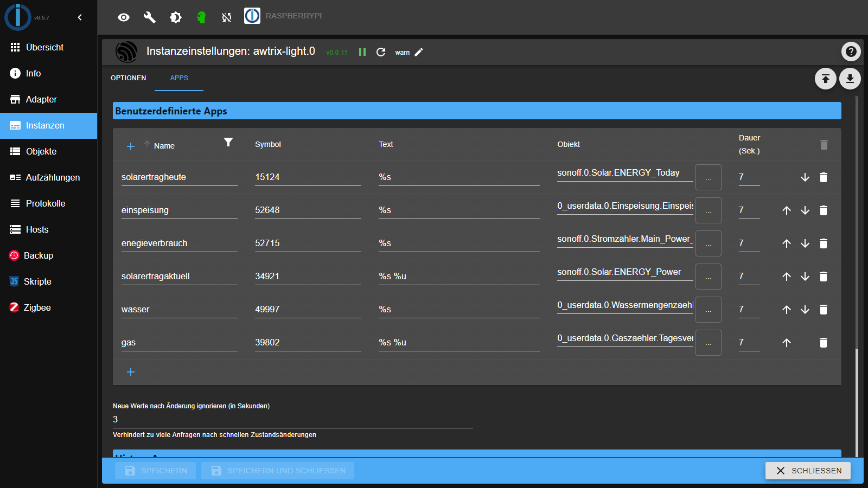Open the Zigbee page
This screenshot has width=868, height=488.
pos(49,307)
